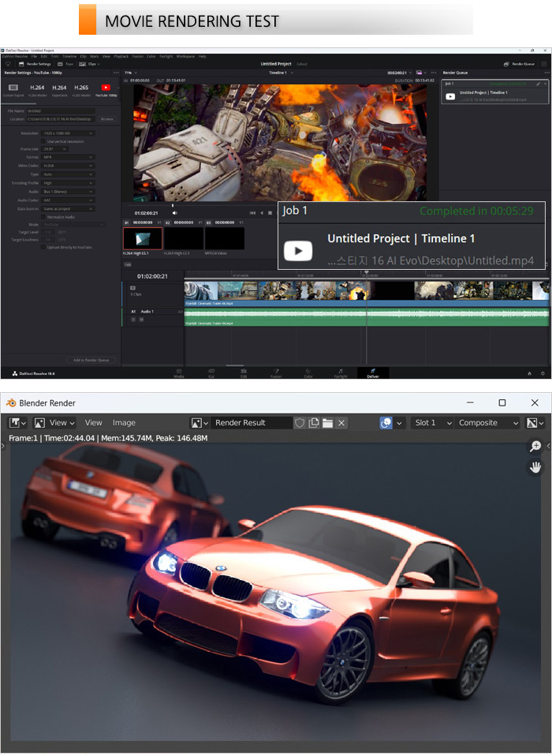Play in reverse in the viewer
Image resolution: width=552 pixels, height=756 pixels.
coord(262,212)
